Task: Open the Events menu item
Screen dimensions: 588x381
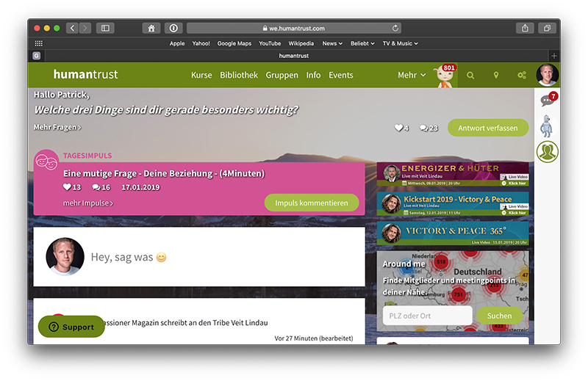Action: [x=341, y=76]
